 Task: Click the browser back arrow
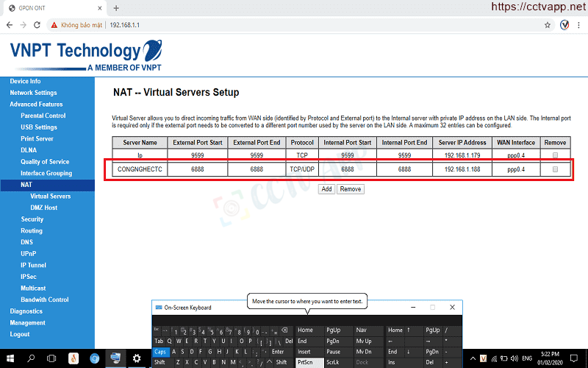[x=9, y=24]
